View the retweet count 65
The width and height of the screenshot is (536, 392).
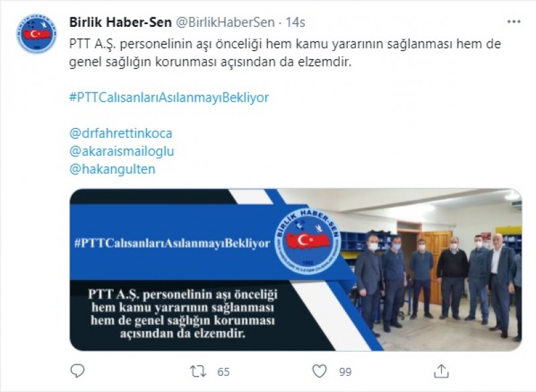(223, 371)
